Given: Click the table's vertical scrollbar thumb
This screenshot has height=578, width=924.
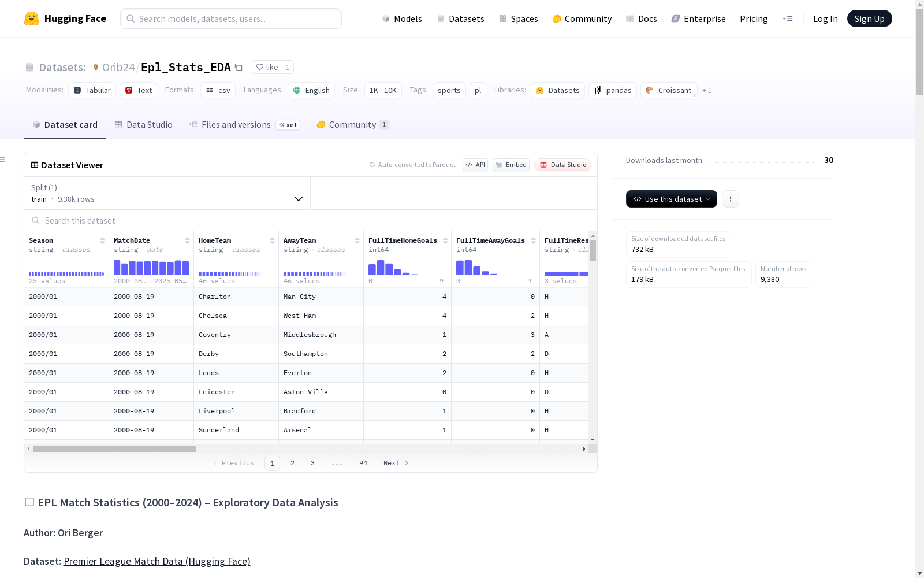Looking at the screenshot, I should click(593, 250).
